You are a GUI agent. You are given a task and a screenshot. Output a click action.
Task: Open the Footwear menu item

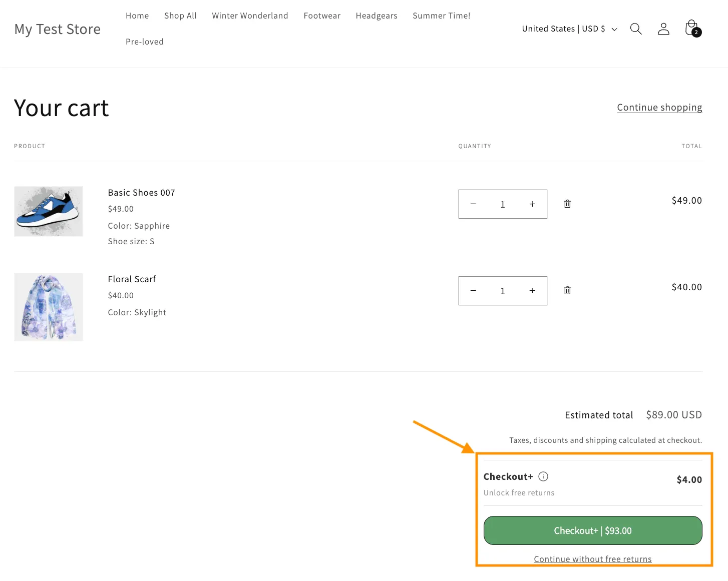[322, 16]
